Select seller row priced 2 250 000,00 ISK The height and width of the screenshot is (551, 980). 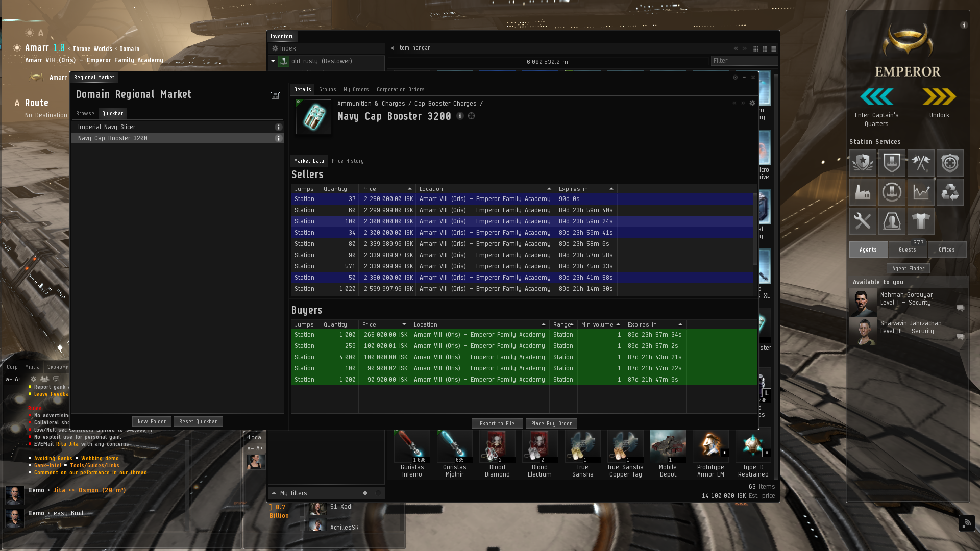coord(522,199)
